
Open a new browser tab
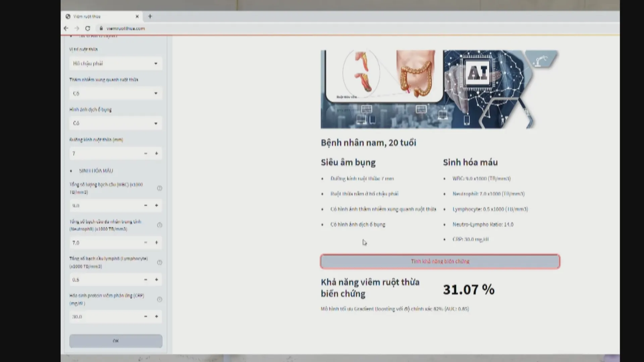pyautogui.click(x=150, y=16)
